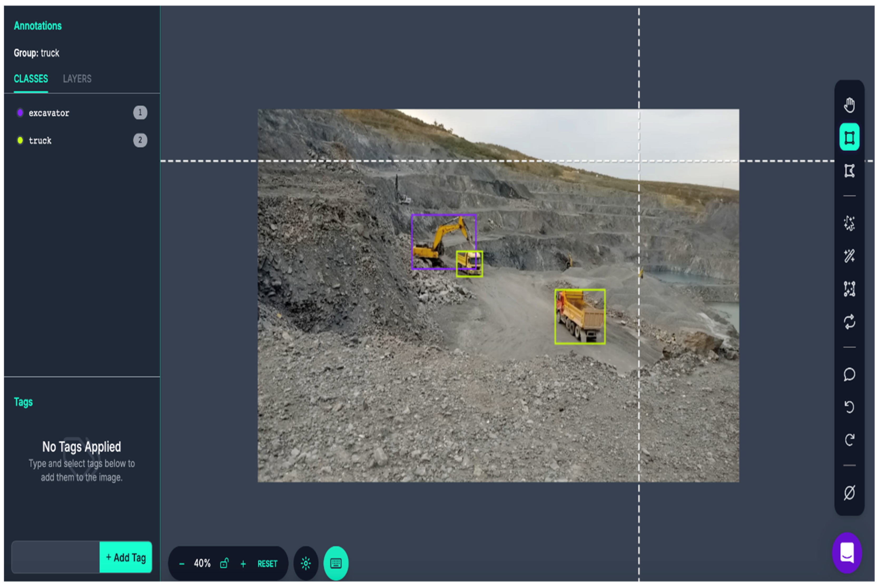The image size is (878, 588).
Task: Click the auto bounding box sparkle tool
Action: tap(849, 289)
